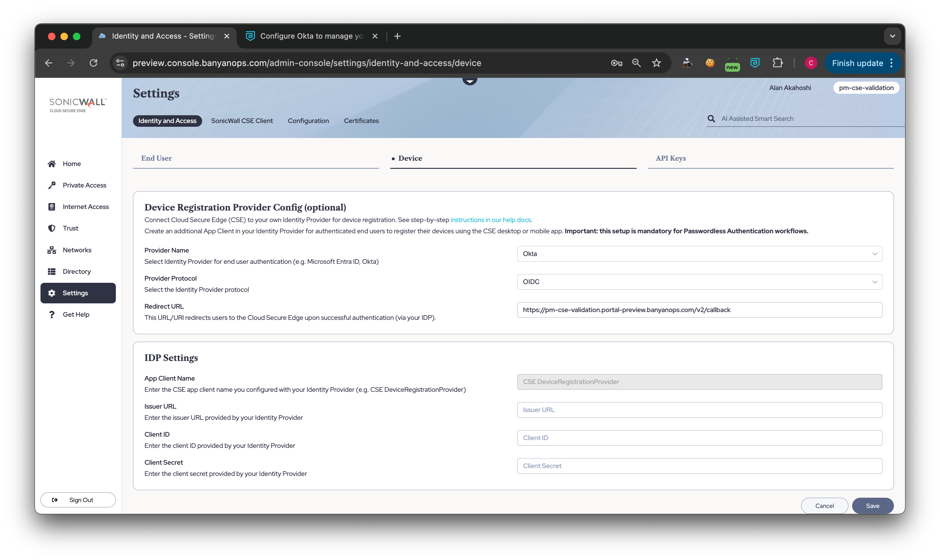
Task: Click the Trust shield icon
Action: [x=52, y=228]
